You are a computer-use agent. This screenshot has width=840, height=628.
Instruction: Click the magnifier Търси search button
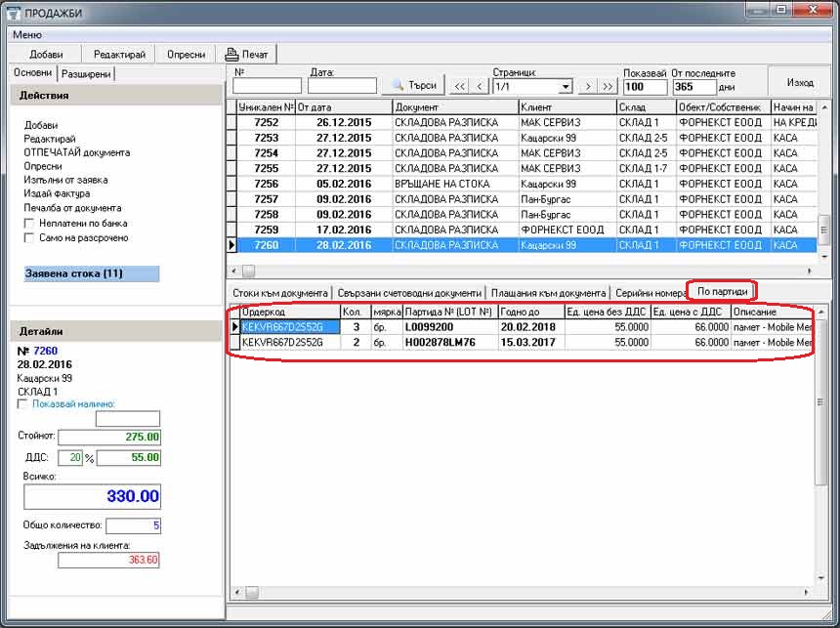[x=412, y=85]
